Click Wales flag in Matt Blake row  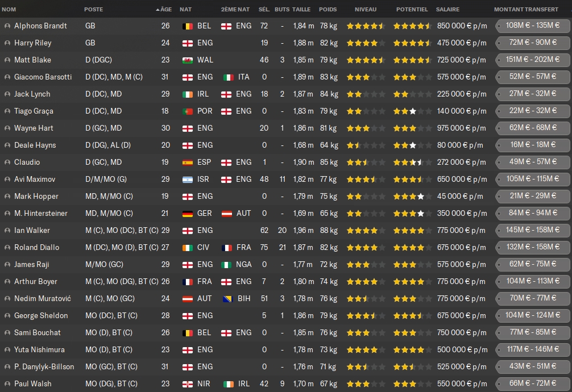(188, 60)
